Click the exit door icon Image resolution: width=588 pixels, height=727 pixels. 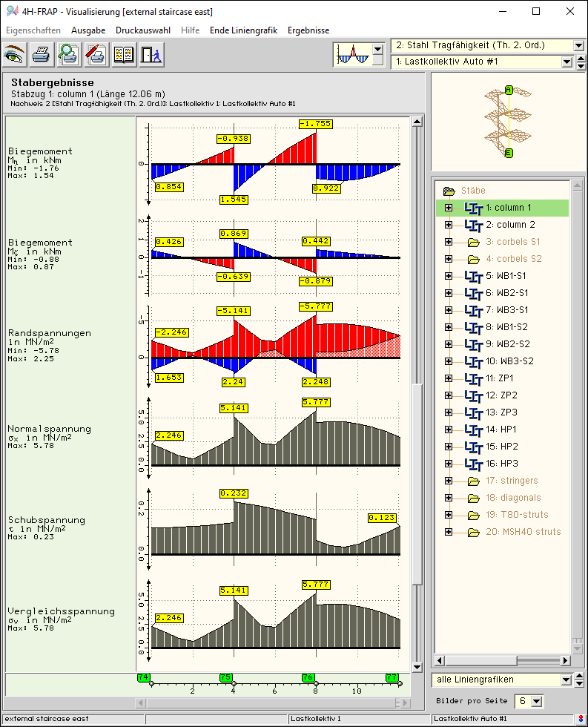151,54
